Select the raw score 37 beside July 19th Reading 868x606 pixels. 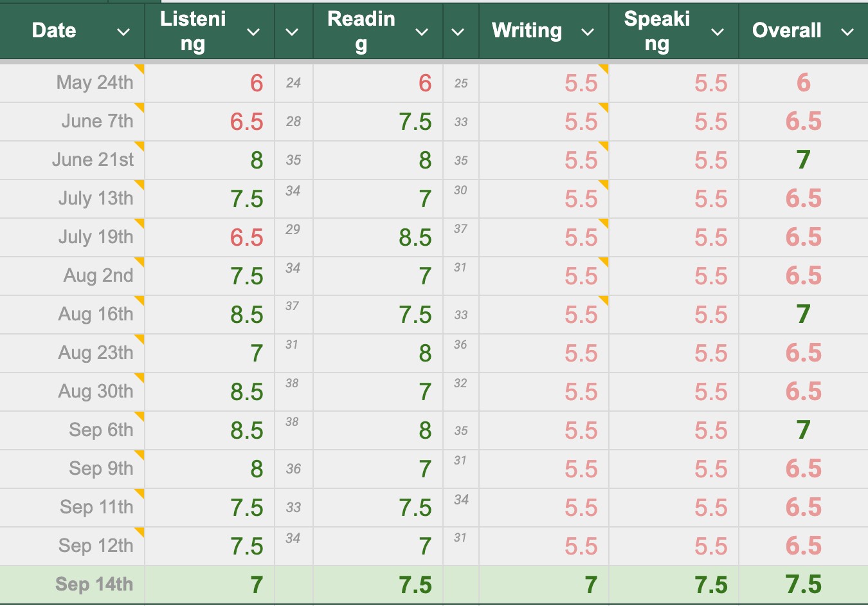(460, 229)
